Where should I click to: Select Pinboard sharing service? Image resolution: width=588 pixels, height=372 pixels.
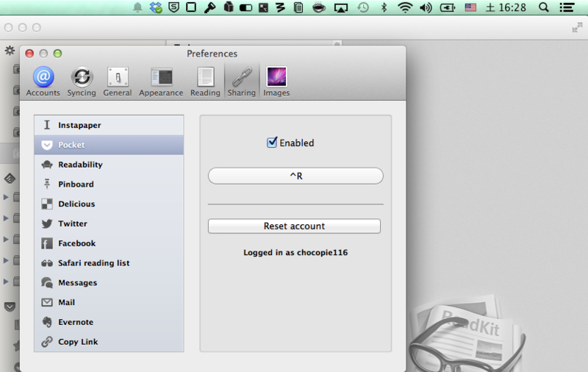point(109,184)
